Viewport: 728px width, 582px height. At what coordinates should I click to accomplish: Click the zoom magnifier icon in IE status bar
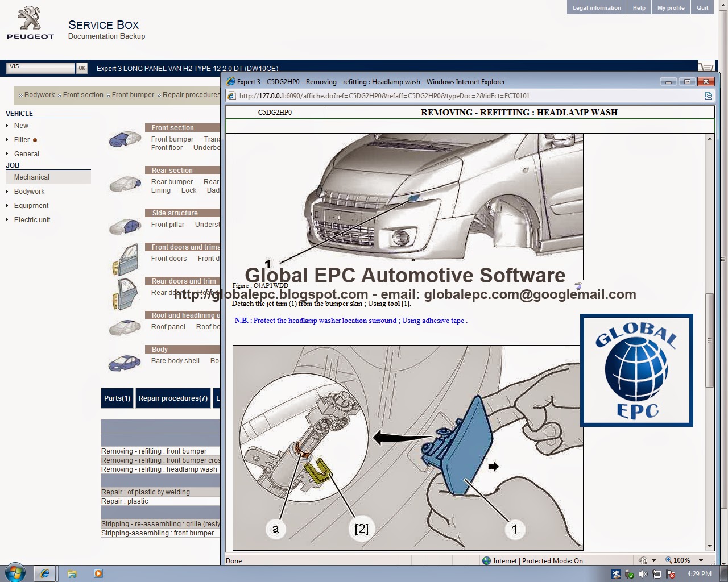[671, 560]
